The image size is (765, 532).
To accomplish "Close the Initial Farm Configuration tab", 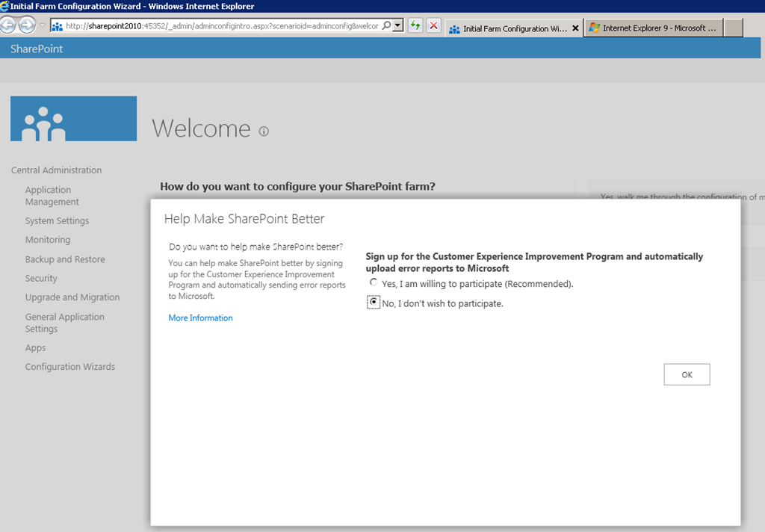I will pos(575,28).
